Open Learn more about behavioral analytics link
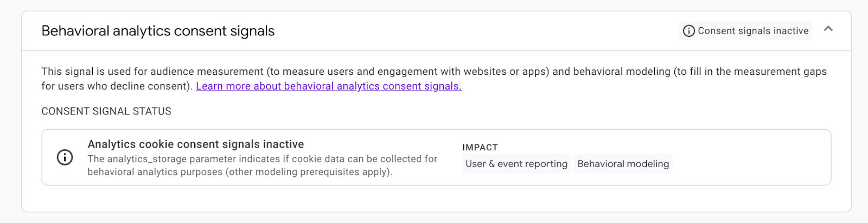The height and width of the screenshot is (223, 868). tap(328, 86)
